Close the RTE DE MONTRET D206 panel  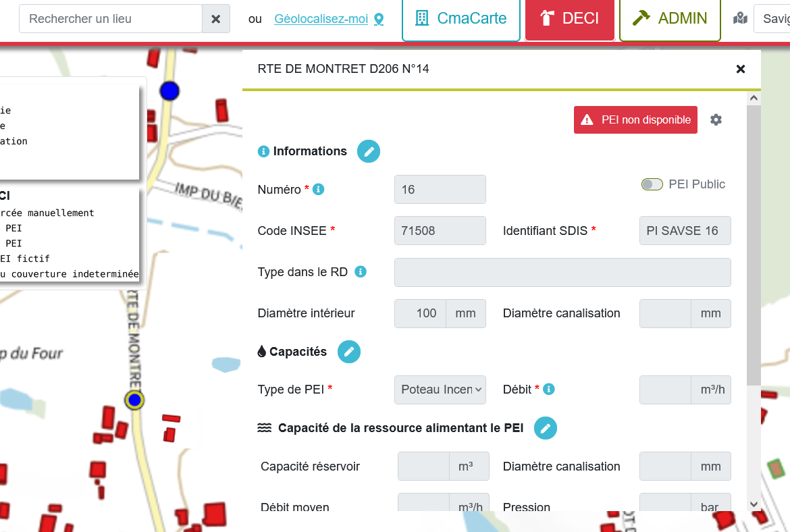point(741,69)
